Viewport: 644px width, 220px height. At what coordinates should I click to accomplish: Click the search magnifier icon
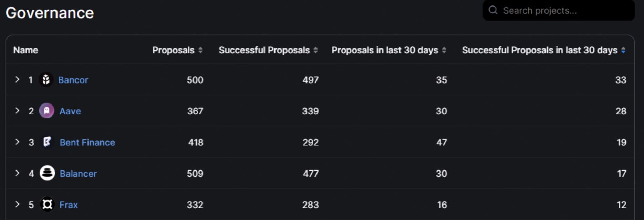(x=493, y=10)
